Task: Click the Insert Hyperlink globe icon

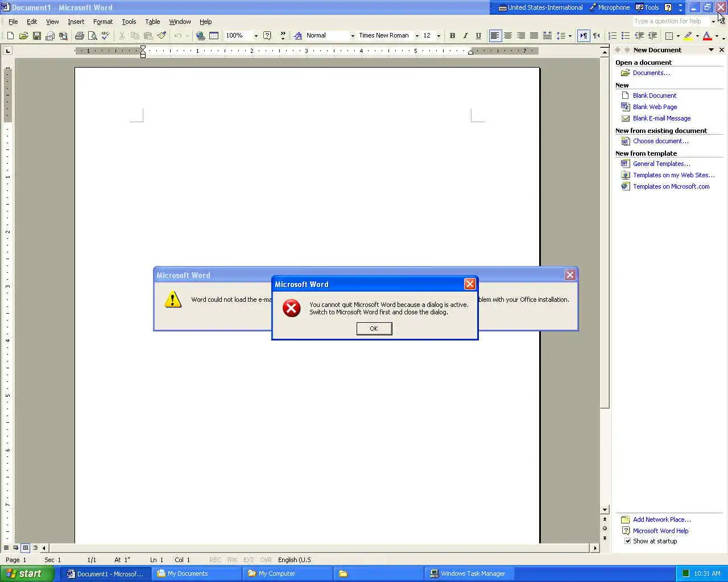Action: coord(200,36)
